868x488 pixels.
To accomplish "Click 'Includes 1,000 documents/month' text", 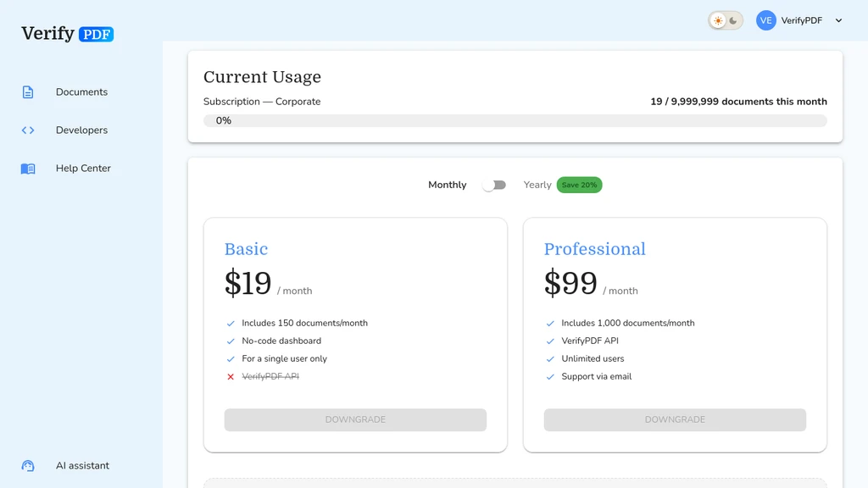I will pos(628,323).
